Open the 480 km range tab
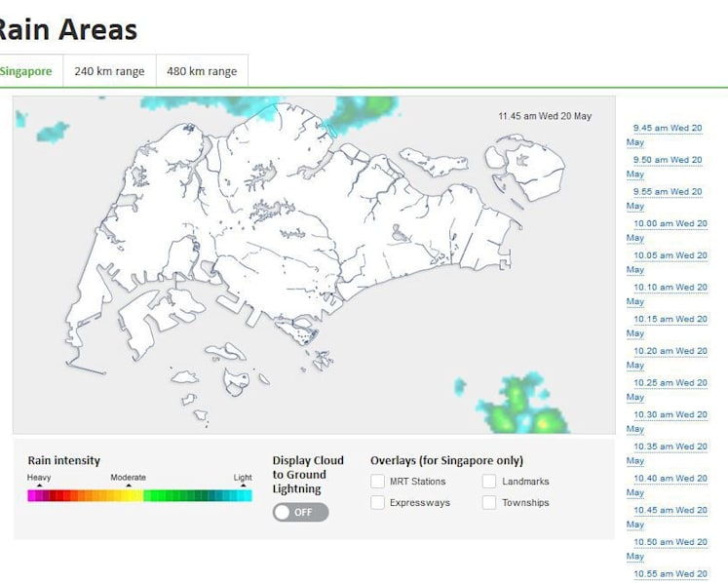This screenshot has width=728, height=583. [202, 71]
